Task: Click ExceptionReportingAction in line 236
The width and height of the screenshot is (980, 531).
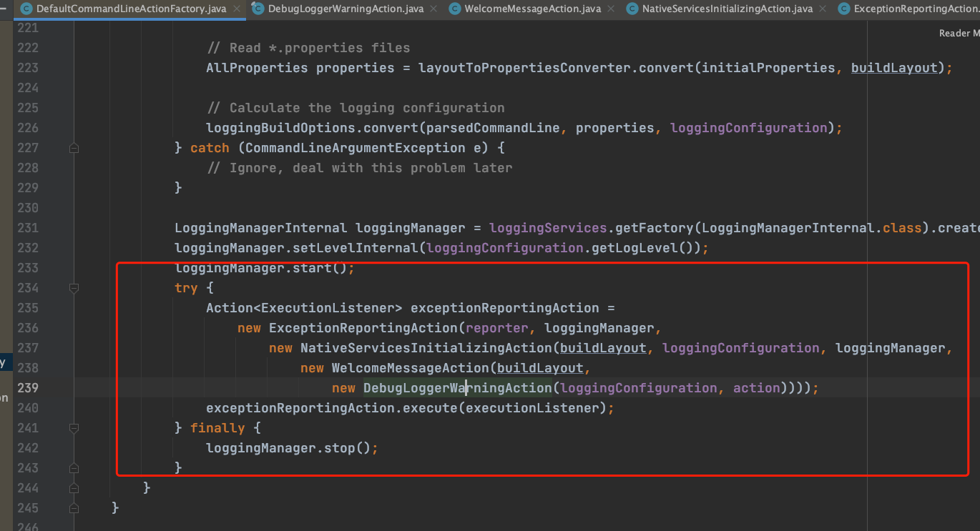Action: point(363,328)
